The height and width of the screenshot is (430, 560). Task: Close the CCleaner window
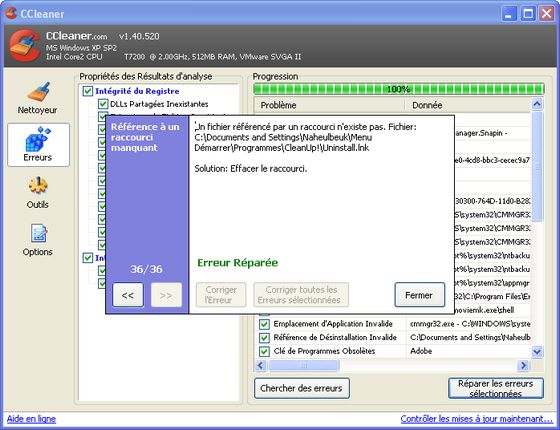tap(547, 14)
